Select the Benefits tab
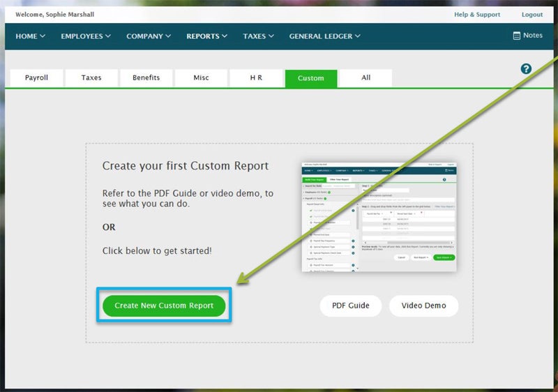 point(146,78)
